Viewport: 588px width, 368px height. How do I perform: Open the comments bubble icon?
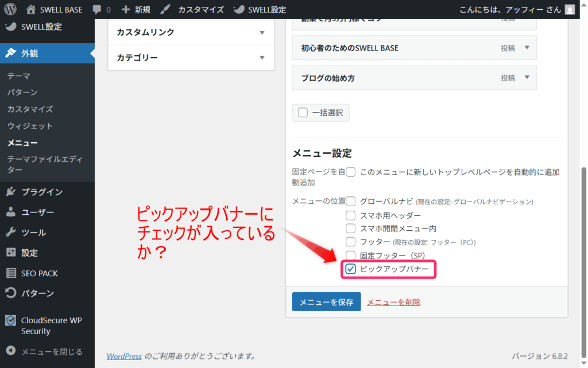click(96, 10)
